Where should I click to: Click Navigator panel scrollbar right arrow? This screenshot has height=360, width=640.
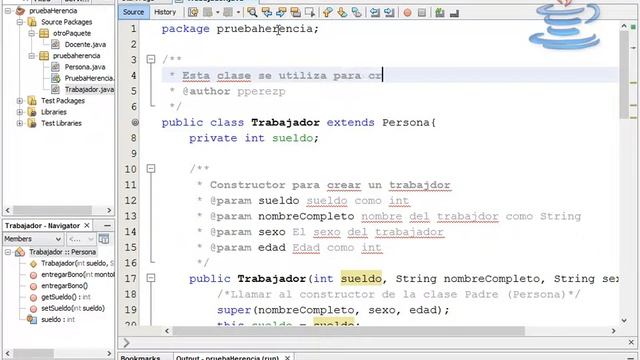(x=109, y=353)
